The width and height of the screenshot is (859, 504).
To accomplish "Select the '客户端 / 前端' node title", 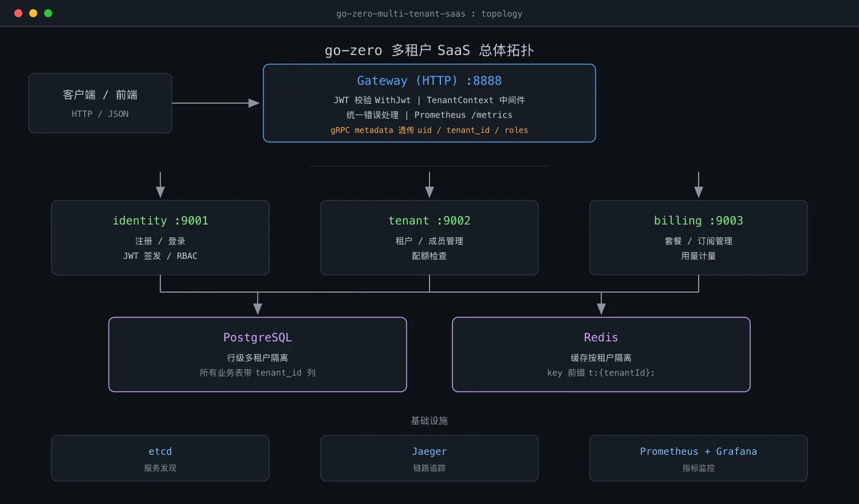I will tap(100, 95).
